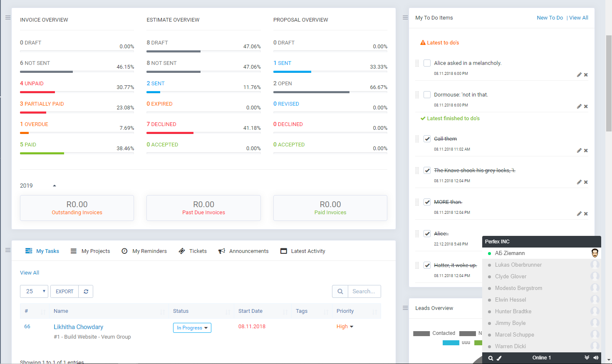This screenshot has height=364, width=612.
Task: Switch to the My Reminders tab
Action: click(x=144, y=251)
